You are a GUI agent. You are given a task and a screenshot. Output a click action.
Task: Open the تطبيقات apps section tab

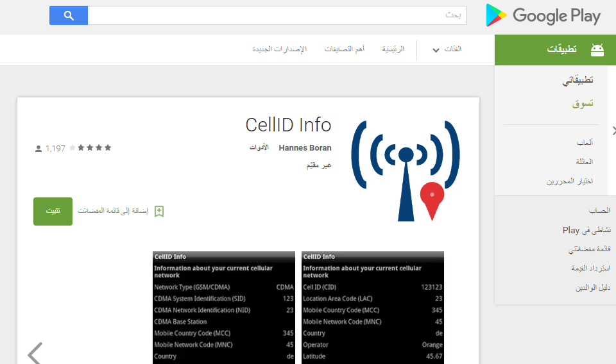pyautogui.click(x=555, y=50)
